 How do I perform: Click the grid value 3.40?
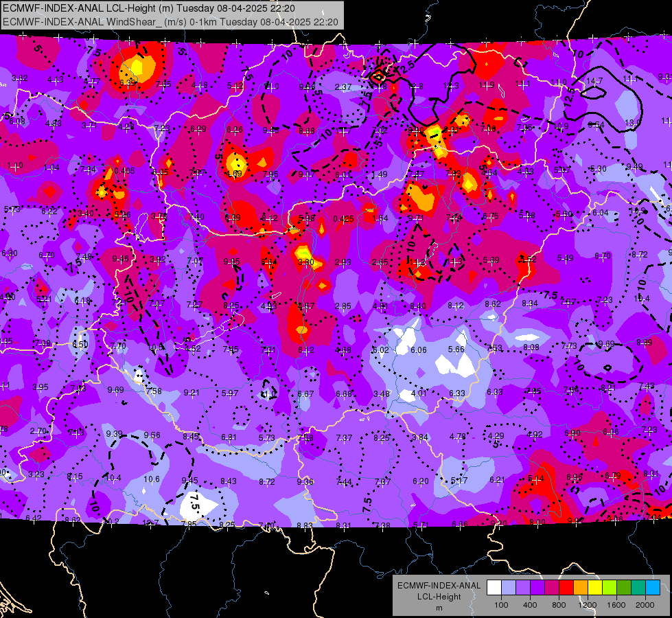pos(85,213)
